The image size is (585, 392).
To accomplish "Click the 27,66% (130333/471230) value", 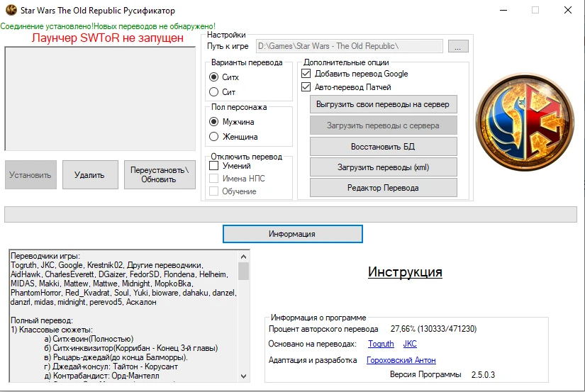I will (433, 329).
